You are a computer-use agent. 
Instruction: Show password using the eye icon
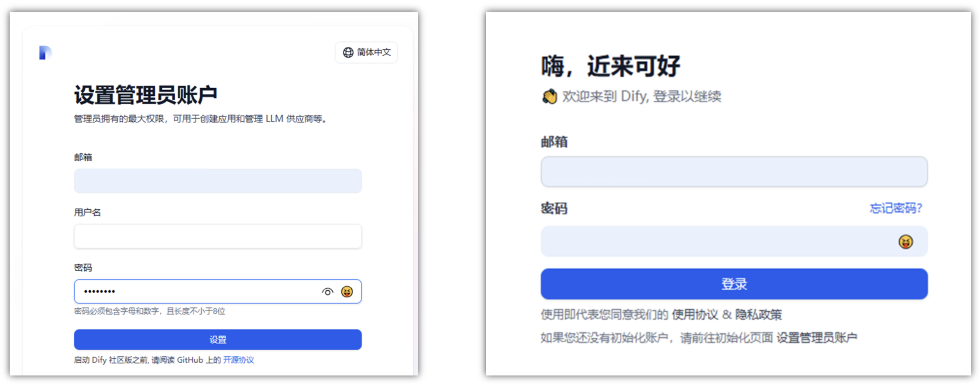(x=327, y=291)
